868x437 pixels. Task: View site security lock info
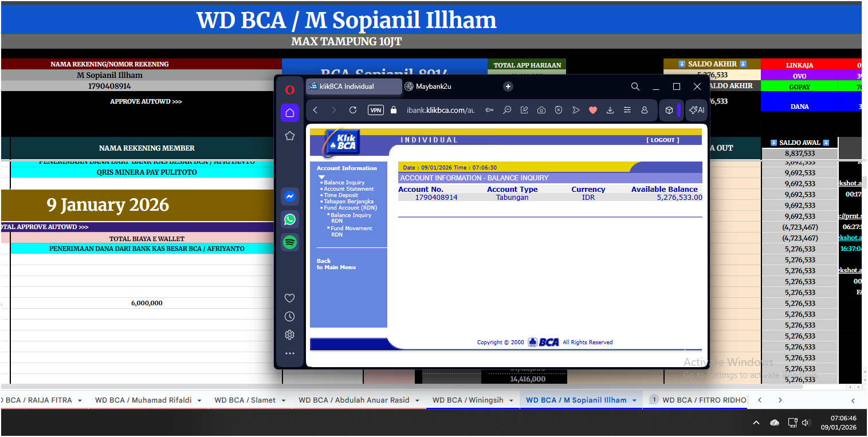click(393, 110)
